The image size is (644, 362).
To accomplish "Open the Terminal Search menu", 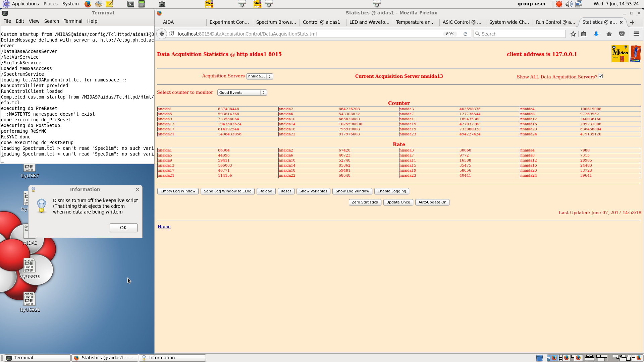I will (51, 21).
